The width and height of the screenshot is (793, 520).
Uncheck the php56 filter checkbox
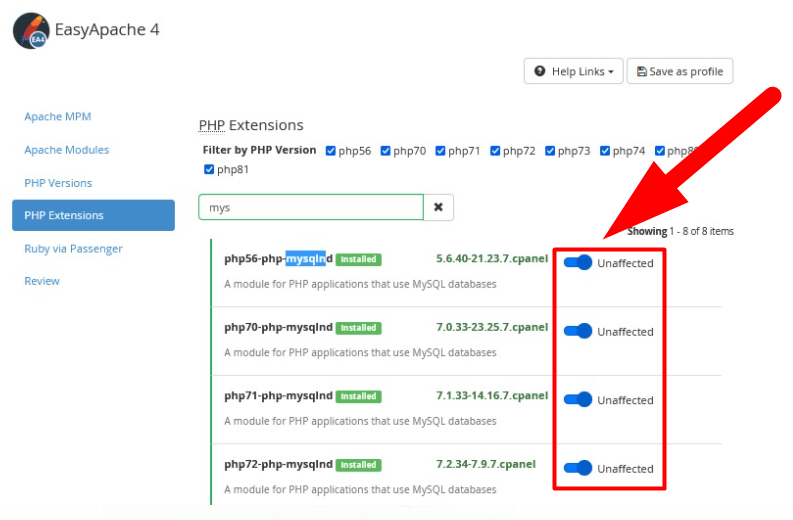[x=331, y=151]
